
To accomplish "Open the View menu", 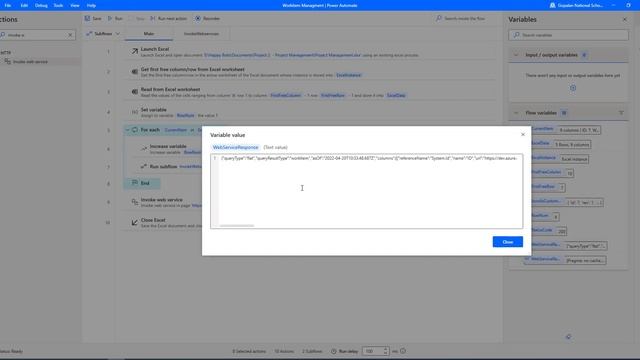I will (75, 6).
